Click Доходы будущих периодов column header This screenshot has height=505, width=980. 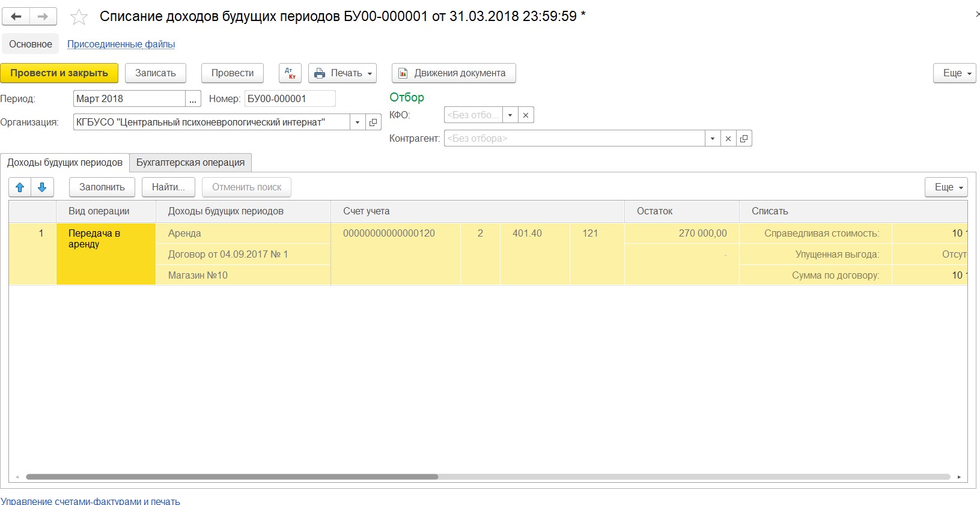coord(243,211)
